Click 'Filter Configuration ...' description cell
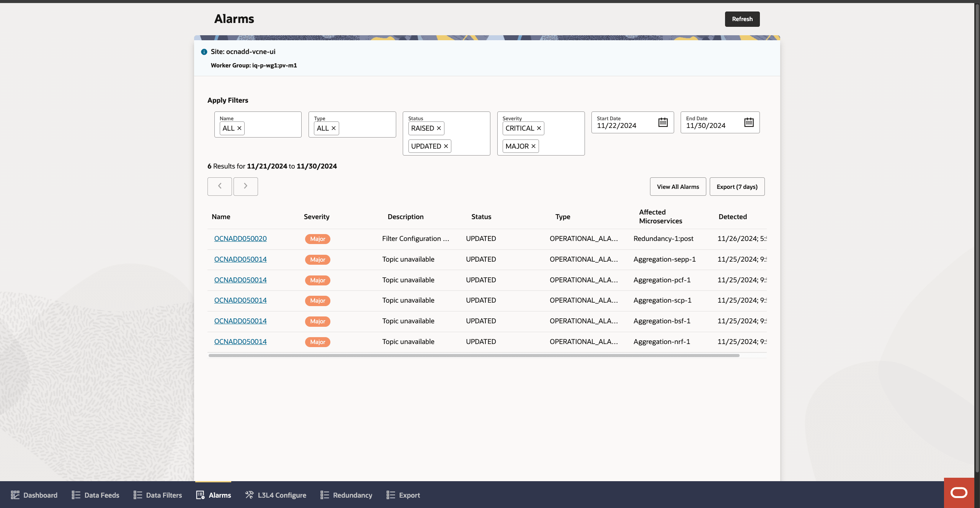980x508 pixels. (415, 239)
